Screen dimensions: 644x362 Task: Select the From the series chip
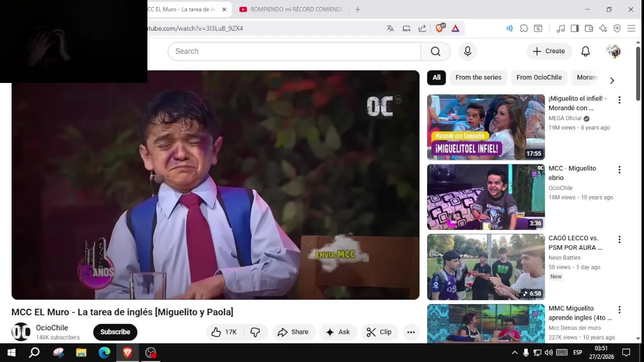[x=478, y=77]
